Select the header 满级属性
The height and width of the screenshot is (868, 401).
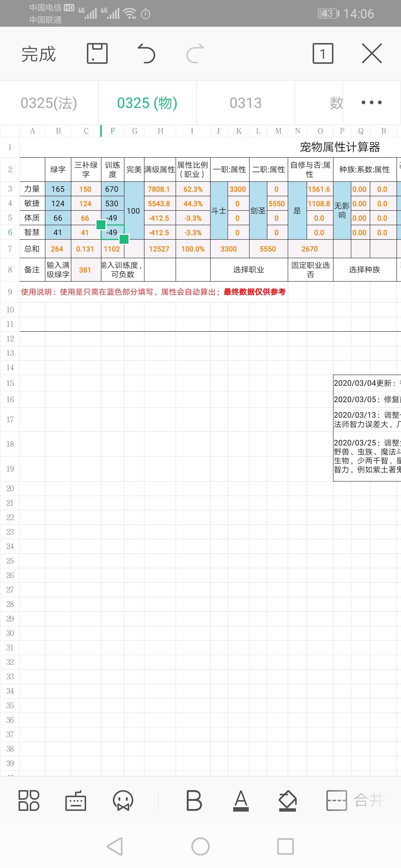point(160,170)
